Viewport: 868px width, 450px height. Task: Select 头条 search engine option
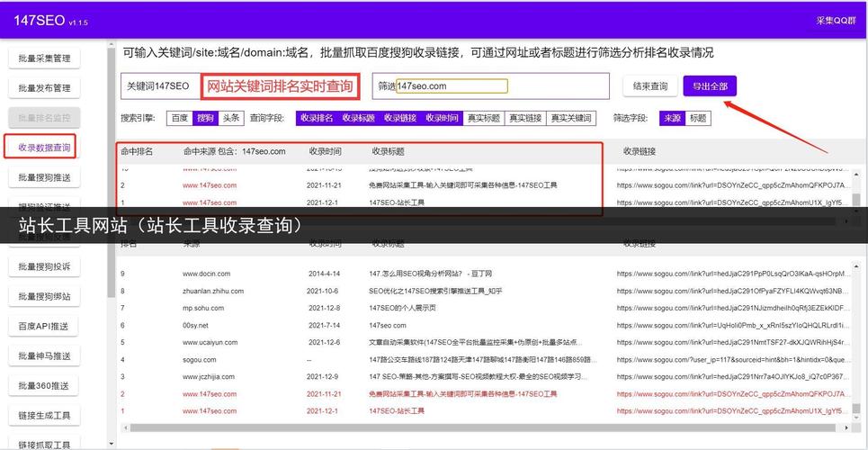pos(231,118)
